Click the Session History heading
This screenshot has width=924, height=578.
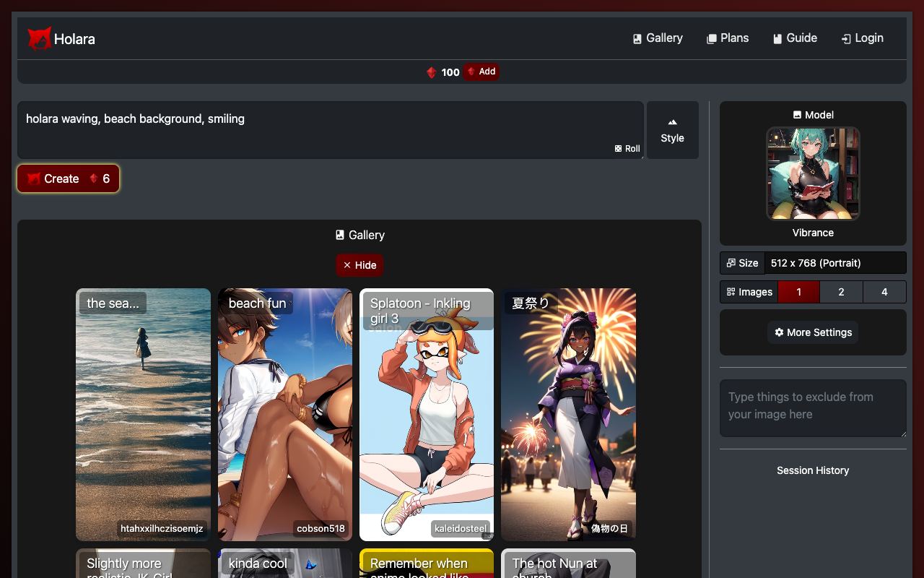[813, 470]
